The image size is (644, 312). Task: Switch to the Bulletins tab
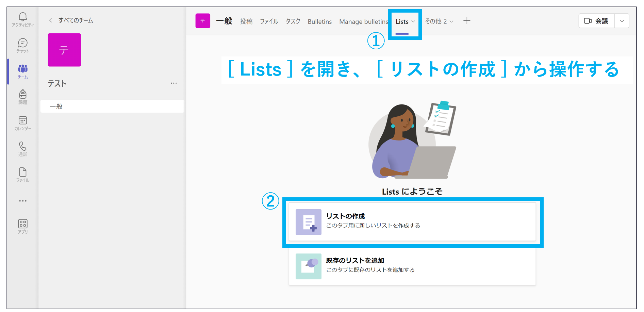320,21
